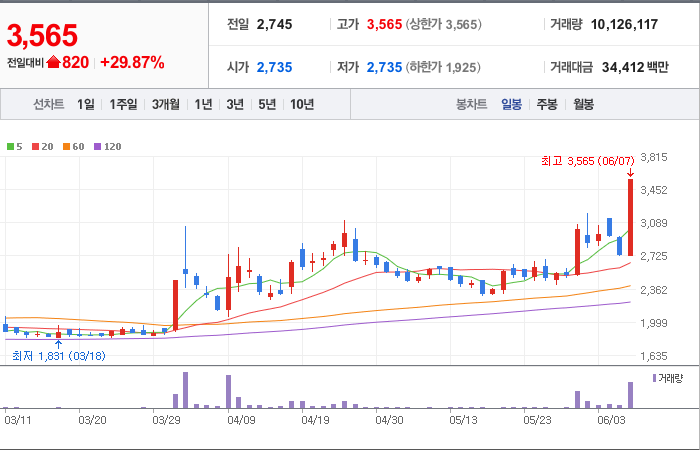Click the 2,362 price axis label
700x450 pixels.
point(654,290)
